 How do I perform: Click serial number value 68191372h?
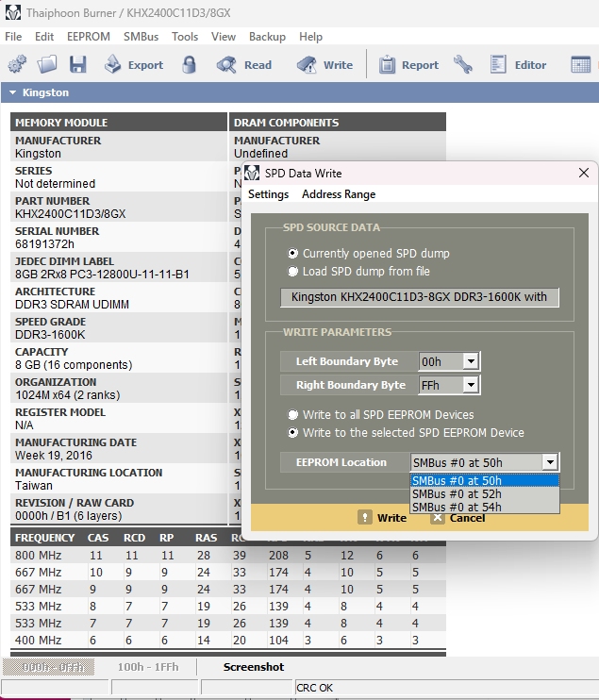44,244
